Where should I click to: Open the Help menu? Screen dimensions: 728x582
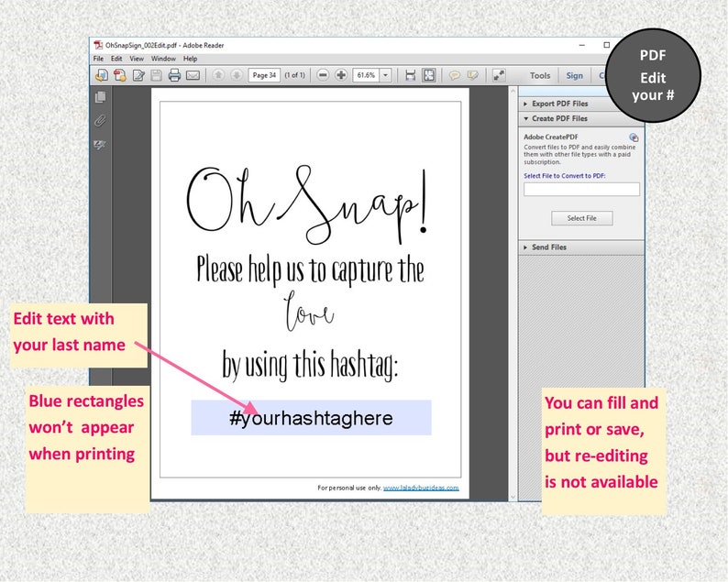(x=190, y=59)
